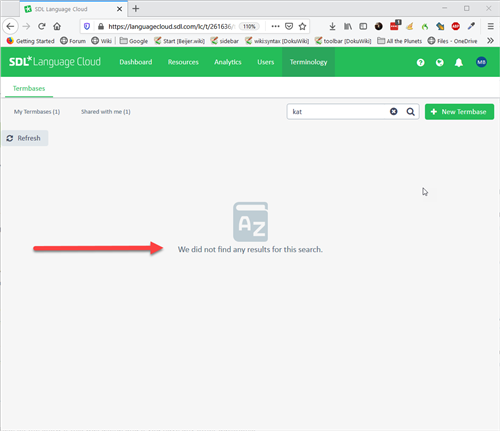Screen dimensions: 500x431
Task: Clear the kat search text
Action: pos(394,111)
